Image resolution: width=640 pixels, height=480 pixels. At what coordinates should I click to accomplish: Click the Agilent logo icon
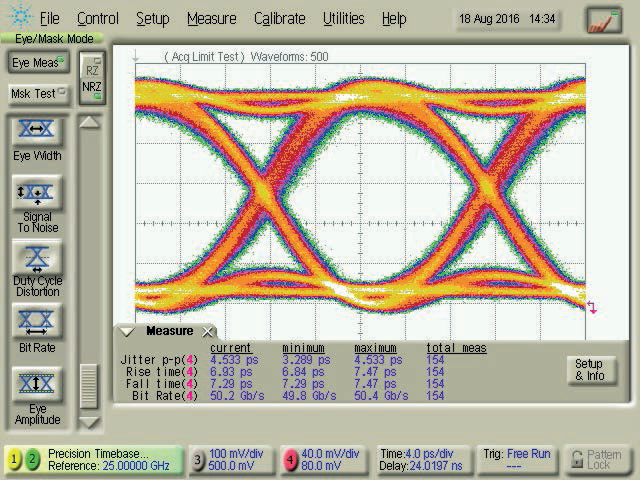(x=17, y=18)
